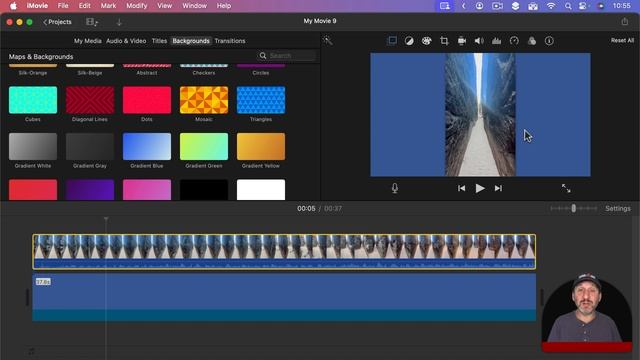
Task: Open the Mark menu
Action: [x=108, y=6]
